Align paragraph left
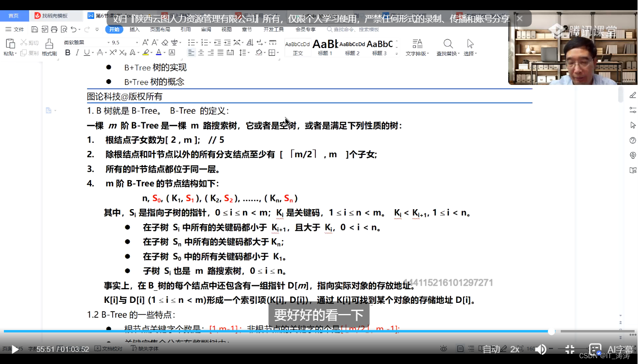Viewport: 638px width, 364px height. [x=191, y=52]
